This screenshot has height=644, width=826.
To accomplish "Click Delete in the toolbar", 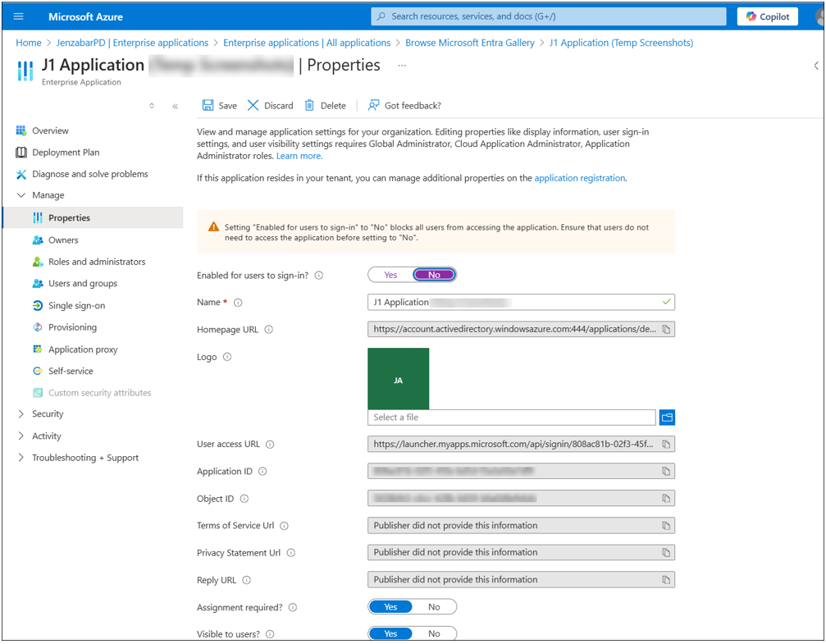I will pos(325,105).
